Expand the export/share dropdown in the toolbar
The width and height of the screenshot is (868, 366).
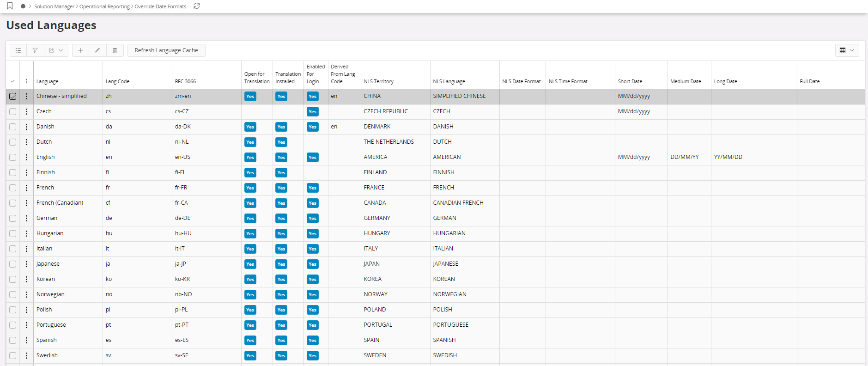tap(56, 50)
